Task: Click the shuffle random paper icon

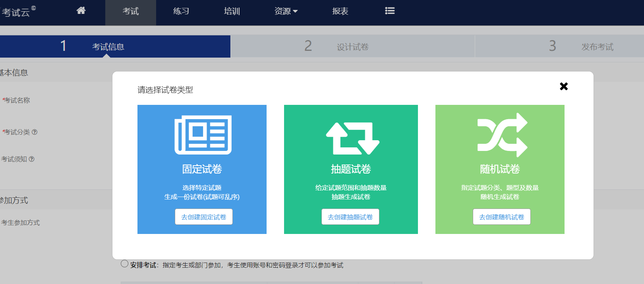Action: 502,135
